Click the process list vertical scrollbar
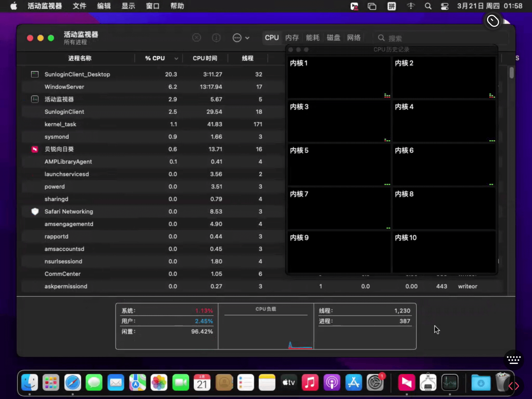The width and height of the screenshot is (532, 399). click(x=511, y=72)
